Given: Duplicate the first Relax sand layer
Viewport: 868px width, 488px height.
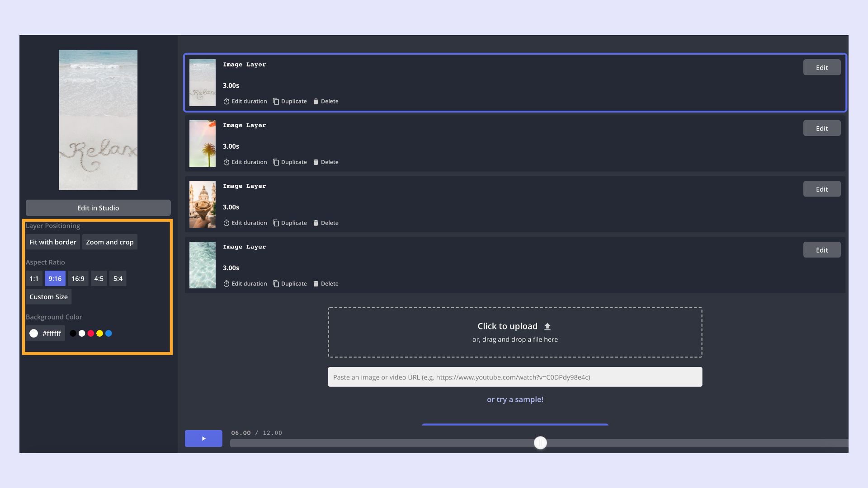Looking at the screenshot, I should (x=290, y=101).
